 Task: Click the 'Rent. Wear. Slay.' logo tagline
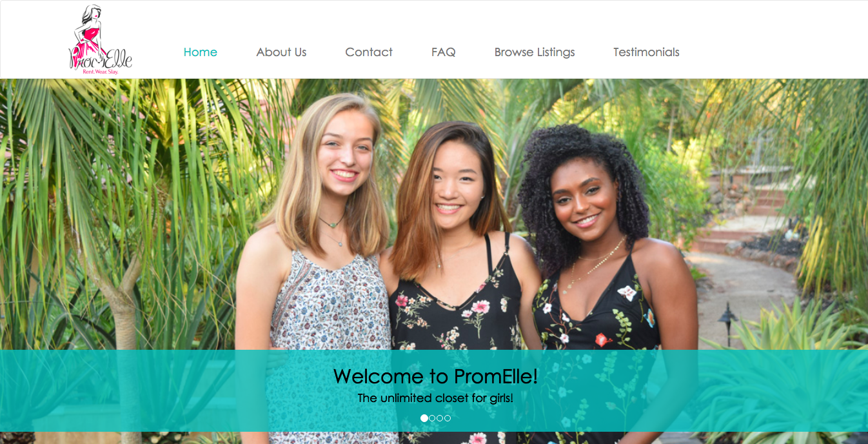click(101, 72)
